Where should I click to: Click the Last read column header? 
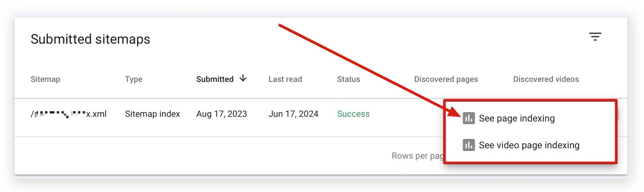tap(285, 79)
